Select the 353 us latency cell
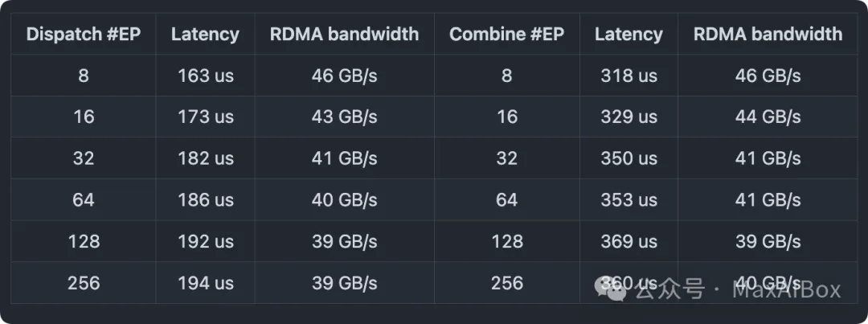This screenshot has width=868, height=324. [628, 199]
